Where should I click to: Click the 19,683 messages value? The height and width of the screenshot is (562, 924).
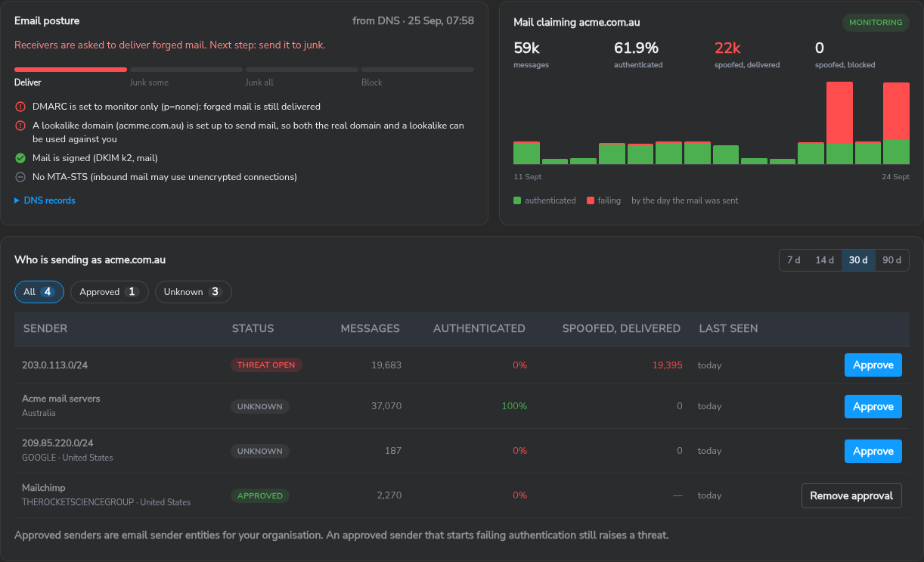pos(386,365)
